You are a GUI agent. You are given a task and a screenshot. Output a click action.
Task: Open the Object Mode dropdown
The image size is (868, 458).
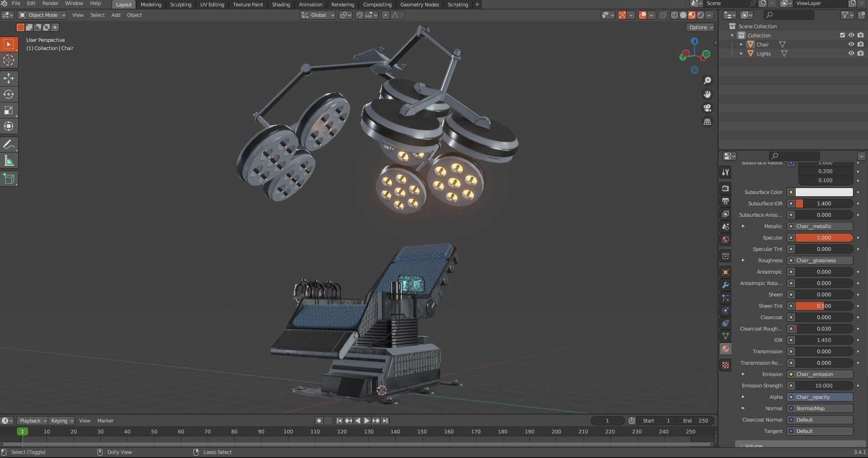tap(42, 15)
